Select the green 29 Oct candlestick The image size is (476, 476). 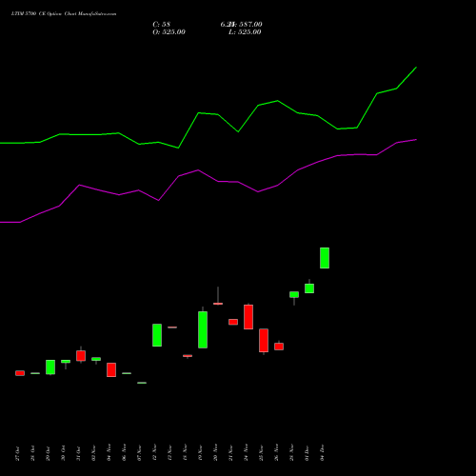click(x=50, y=367)
